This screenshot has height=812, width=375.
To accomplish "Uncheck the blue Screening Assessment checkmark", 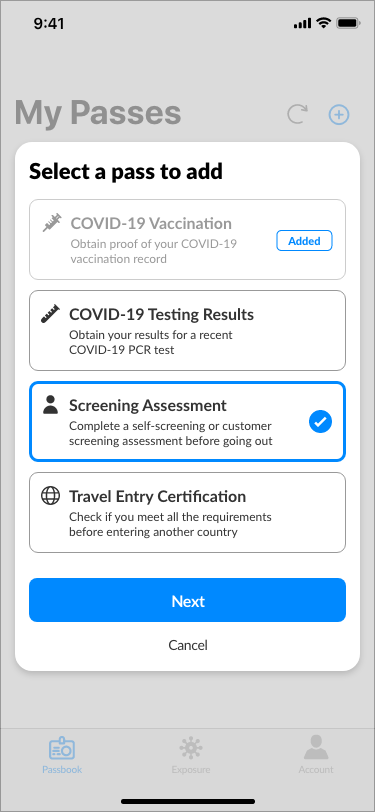I will tap(321, 422).
